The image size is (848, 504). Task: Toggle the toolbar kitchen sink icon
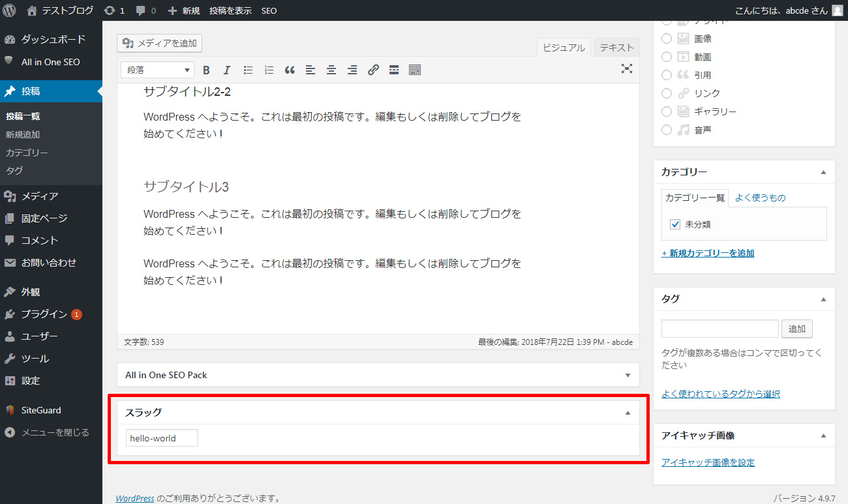(x=415, y=70)
